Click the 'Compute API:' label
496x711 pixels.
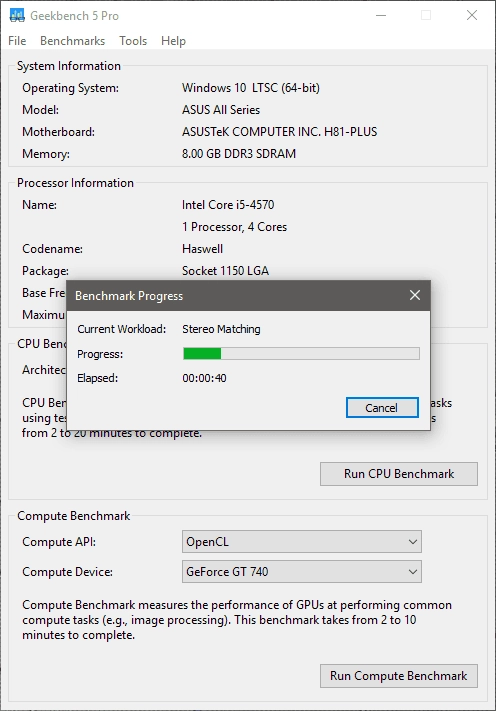point(59,542)
